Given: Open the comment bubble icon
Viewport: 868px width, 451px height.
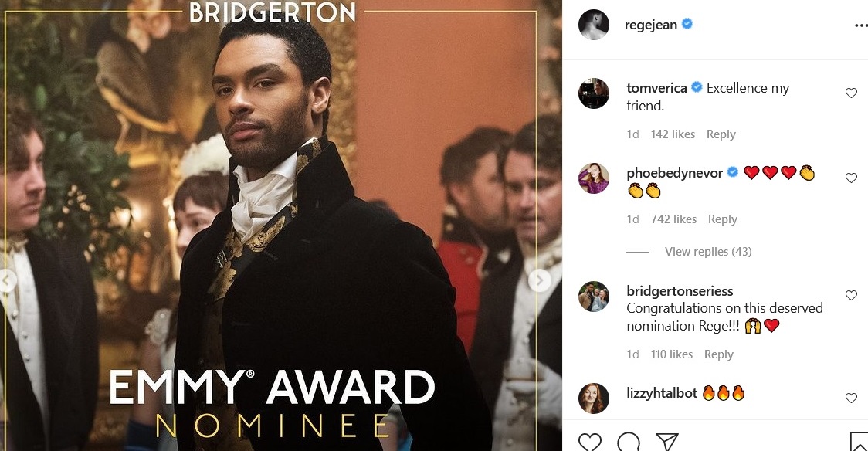Looking at the screenshot, I should tap(629, 443).
